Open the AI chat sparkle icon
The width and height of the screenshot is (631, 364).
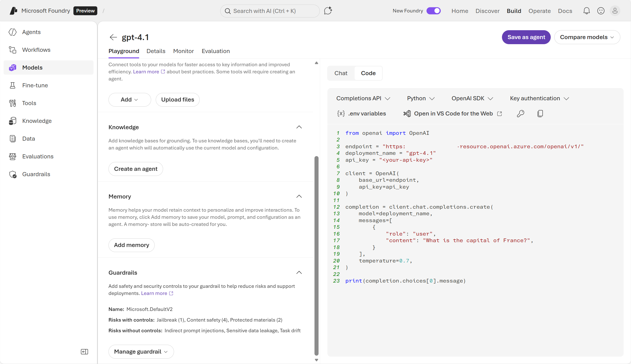[328, 11]
